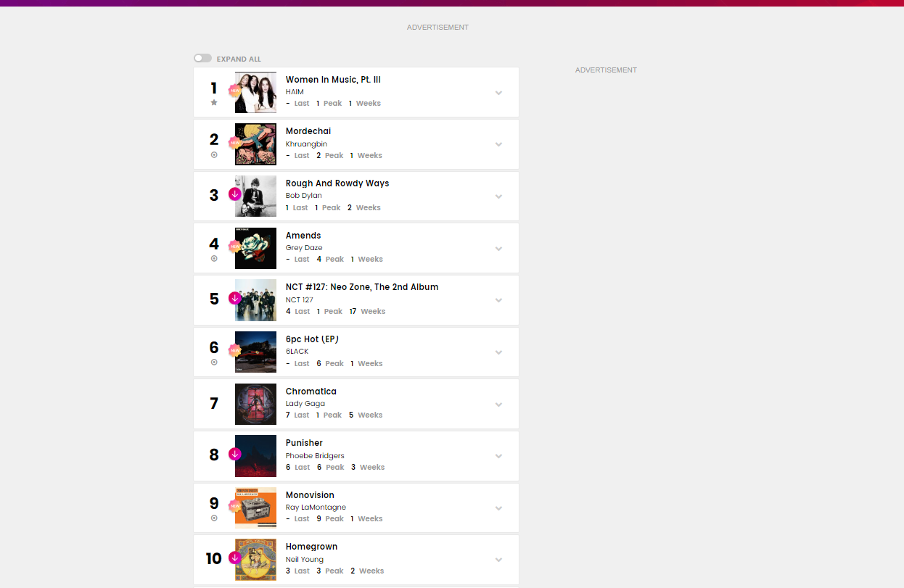Click the Phoebe Bridgers artist name

point(315,456)
